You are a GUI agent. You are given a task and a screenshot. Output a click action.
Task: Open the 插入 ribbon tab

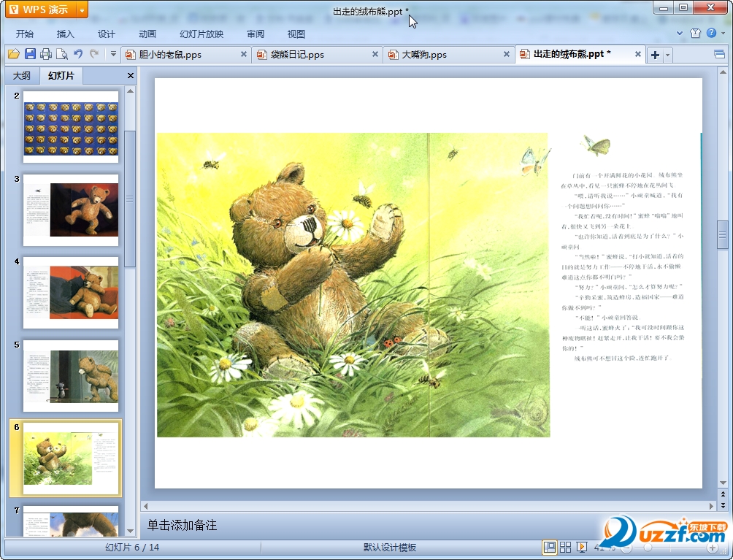coord(66,34)
